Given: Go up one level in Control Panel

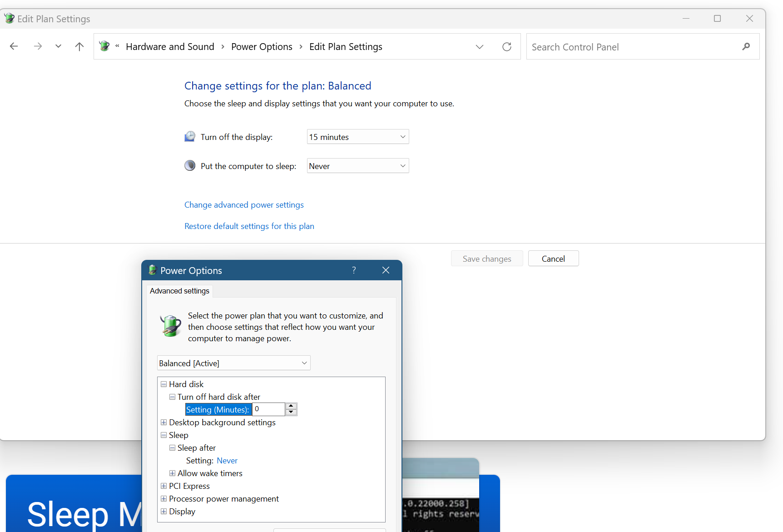Looking at the screenshot, I should click(79, 46).
